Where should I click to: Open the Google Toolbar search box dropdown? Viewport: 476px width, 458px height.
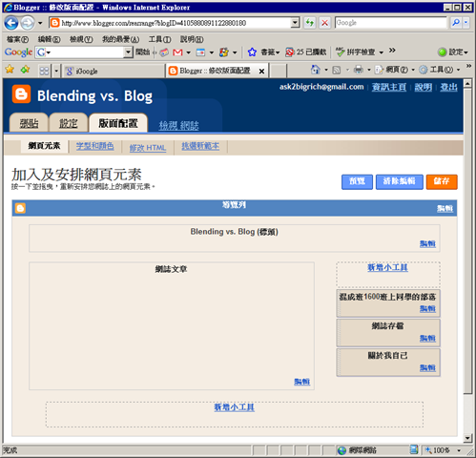click(x=128, y=52)
